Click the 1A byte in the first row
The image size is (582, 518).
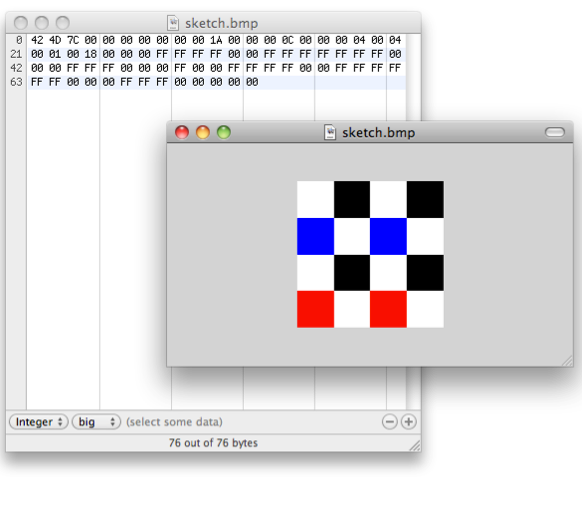(216, 40)
